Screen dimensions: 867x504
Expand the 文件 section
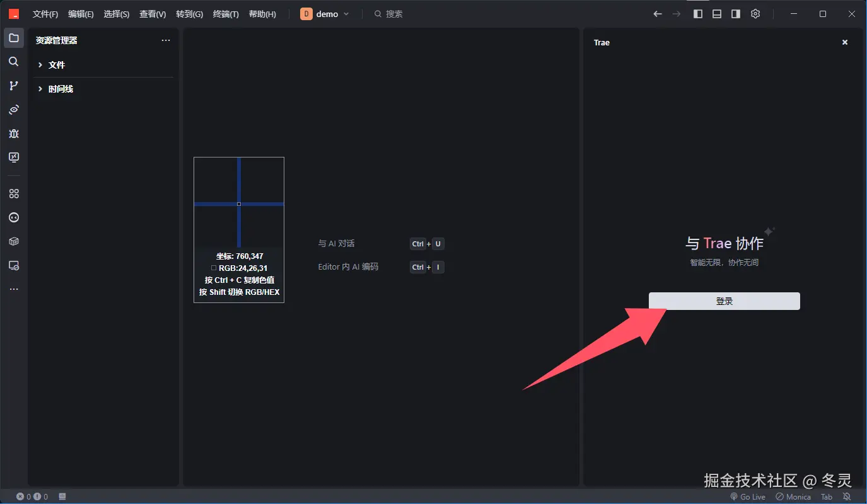tap(103, 65)
